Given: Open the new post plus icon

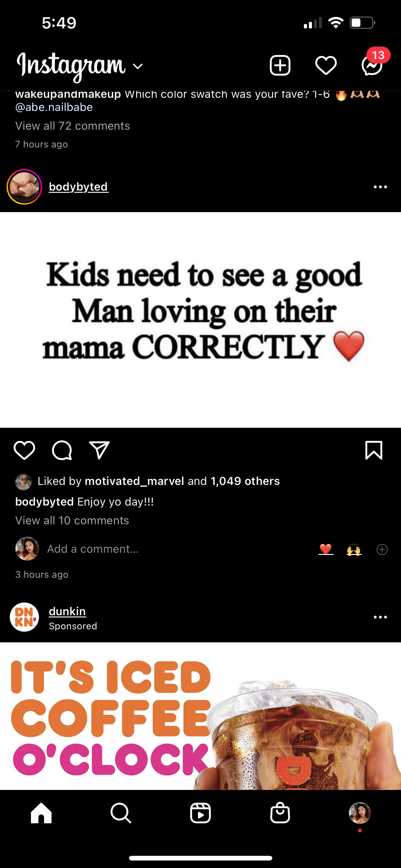Looking at the screenshot, I should coord(280,65).
